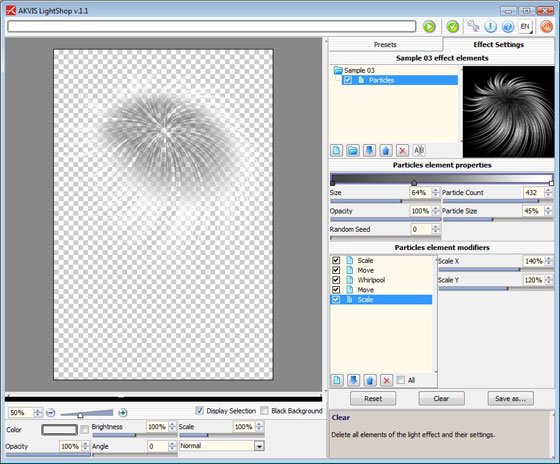Uncheck the first Move modifier checkbox
The image size is (560, 464).
click(336, 270)
